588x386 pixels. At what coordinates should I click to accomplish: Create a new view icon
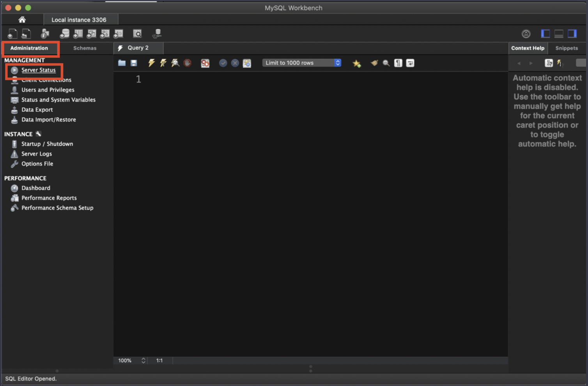[91, 34]
